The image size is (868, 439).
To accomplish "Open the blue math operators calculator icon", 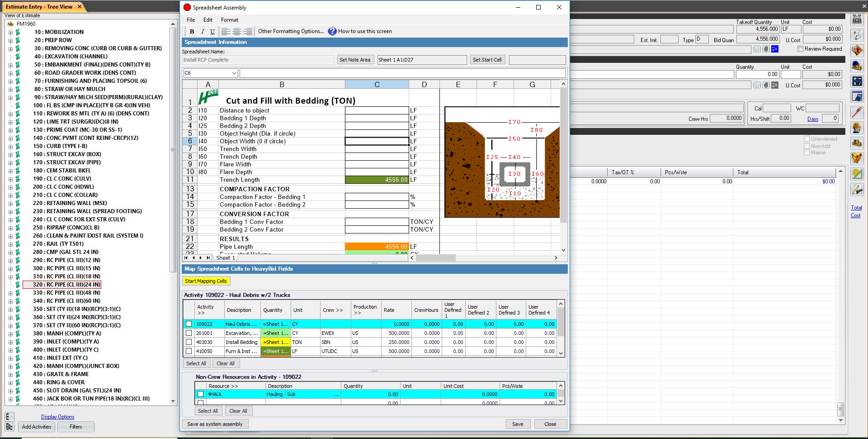I will click(x=857, y=81).
